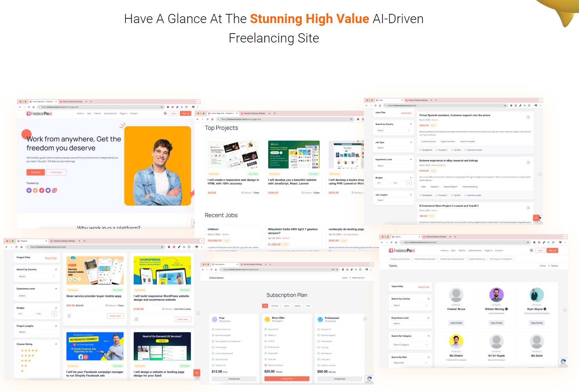Open Home menu in Talents window navbar
This screenshot has width=579, height=392.
(444, 250)
